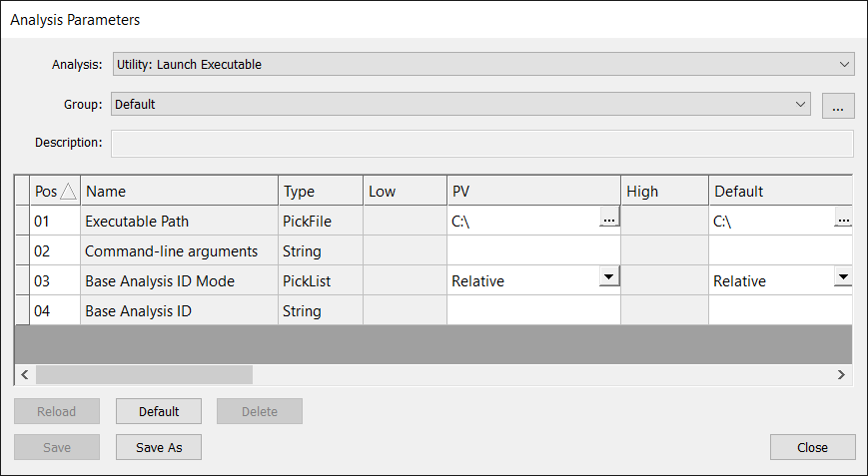
Task: Click the Pos column sort triangle
Action: [68, 191]
